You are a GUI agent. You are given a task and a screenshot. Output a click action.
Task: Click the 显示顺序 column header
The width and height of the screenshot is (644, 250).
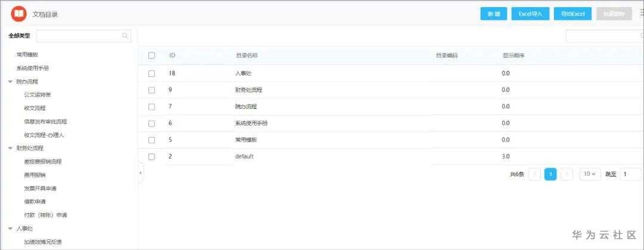(513, 55)
